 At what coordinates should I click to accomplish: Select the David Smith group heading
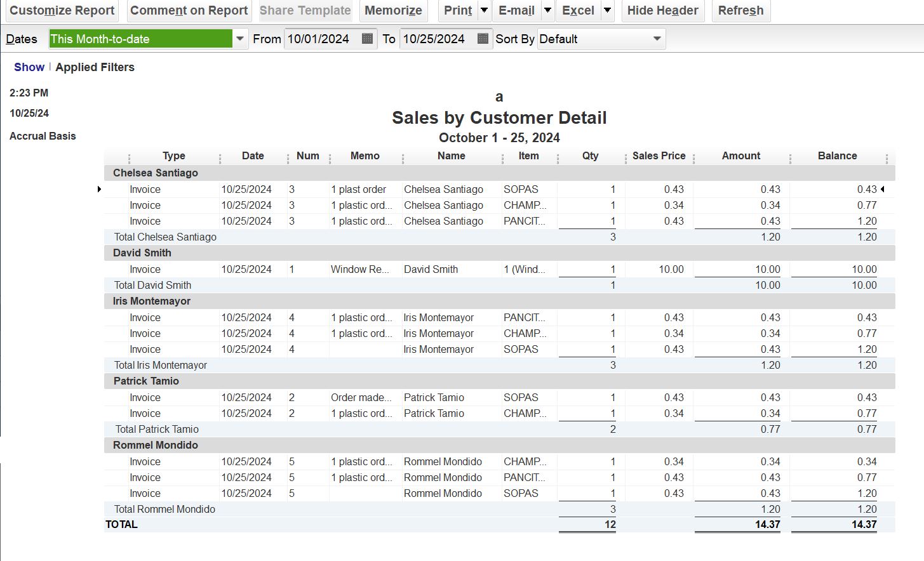pyautogui.click(x=142, y=253)
